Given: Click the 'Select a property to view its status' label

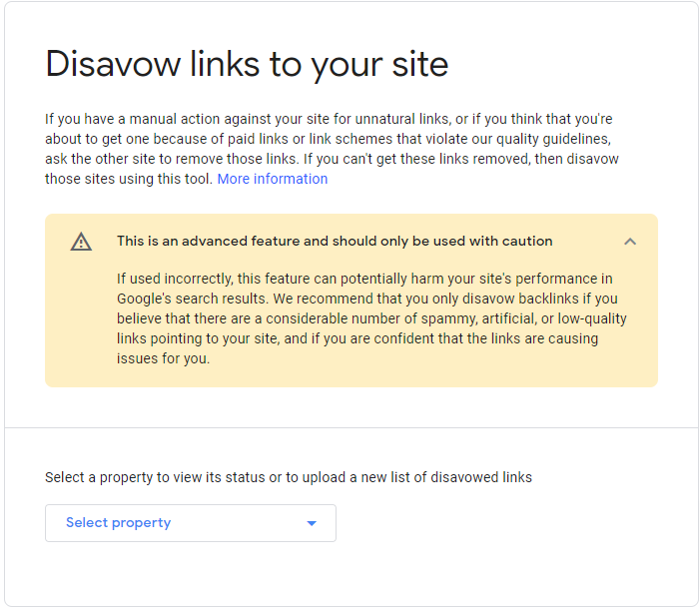Looking at the screenshot, I should pyautogui.click(x=289, y=477).
